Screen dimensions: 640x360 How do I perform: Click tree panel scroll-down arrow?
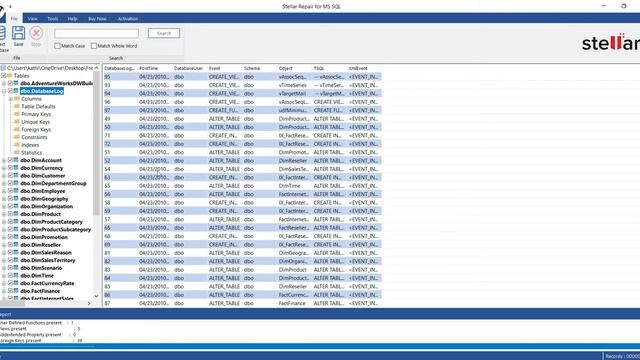96,296
